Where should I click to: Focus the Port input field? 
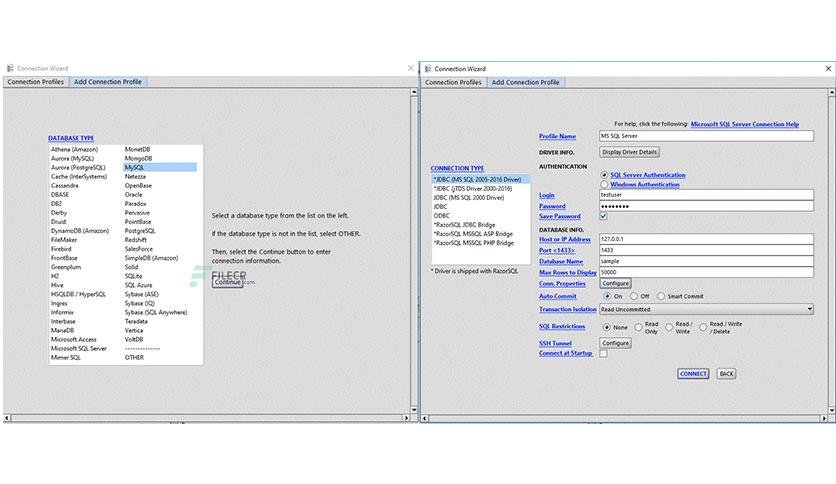click(706, 250)
